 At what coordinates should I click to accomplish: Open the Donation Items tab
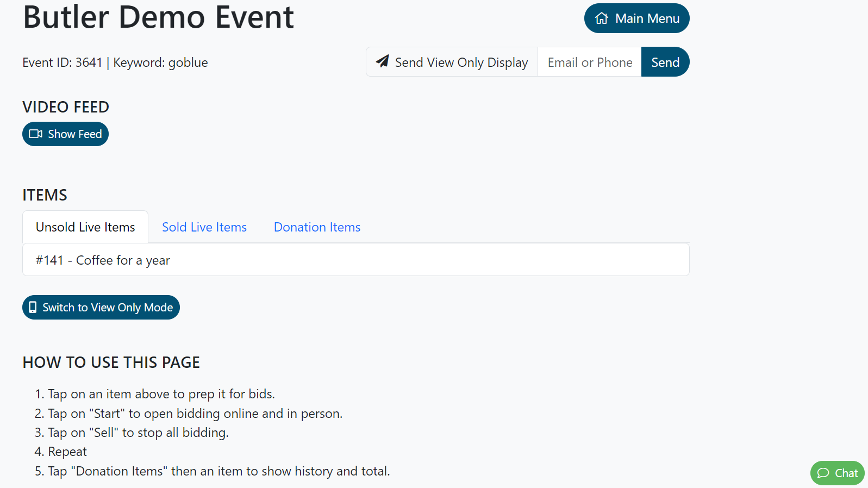[x=317, y=227]
